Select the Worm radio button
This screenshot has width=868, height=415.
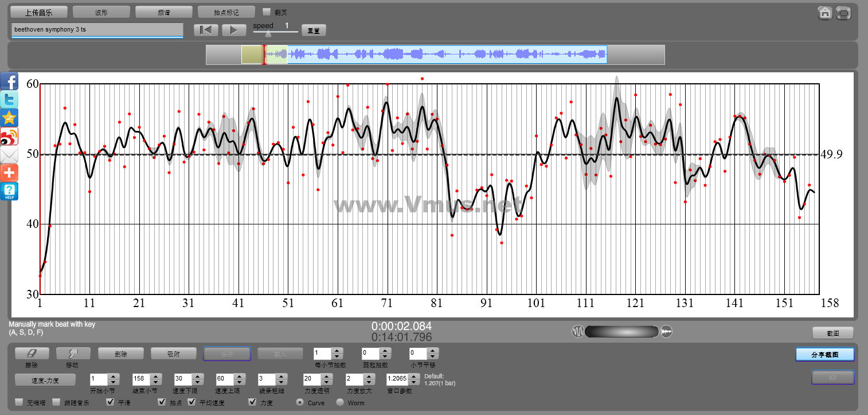click(340, 402)
